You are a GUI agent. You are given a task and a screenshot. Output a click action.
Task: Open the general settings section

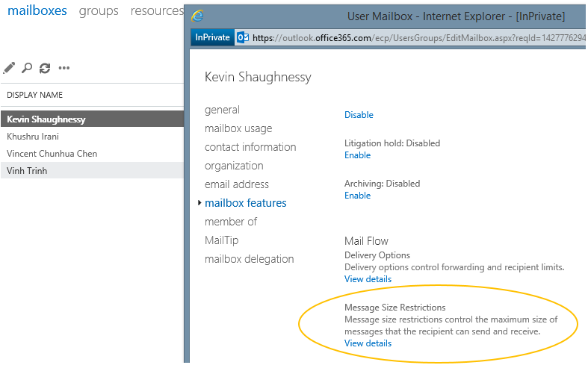pyautogui.click(x=222, y=110)
